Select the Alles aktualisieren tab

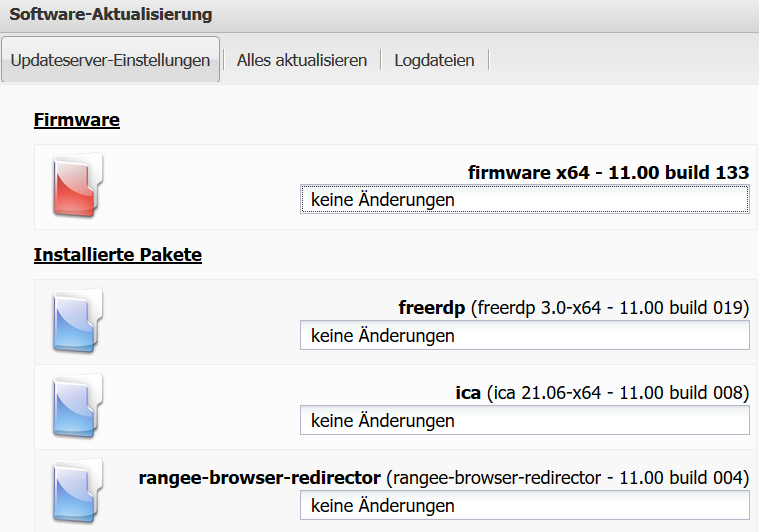(x=302, y=60)
